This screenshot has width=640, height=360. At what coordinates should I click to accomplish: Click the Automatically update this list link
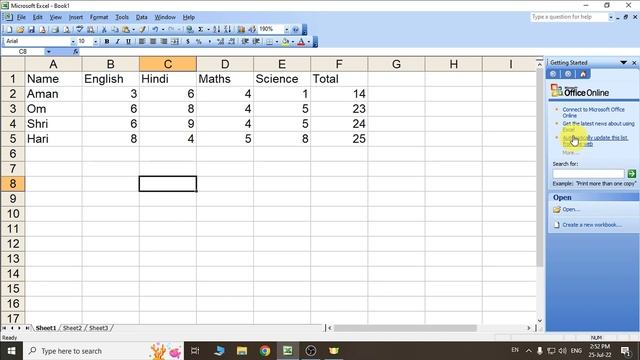coord(595,140)
